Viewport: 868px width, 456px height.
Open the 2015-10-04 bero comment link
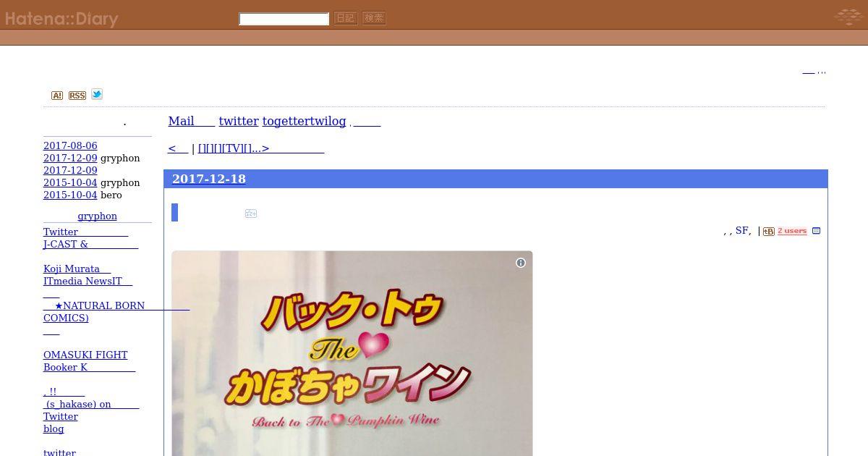click(x=70, y=195)
